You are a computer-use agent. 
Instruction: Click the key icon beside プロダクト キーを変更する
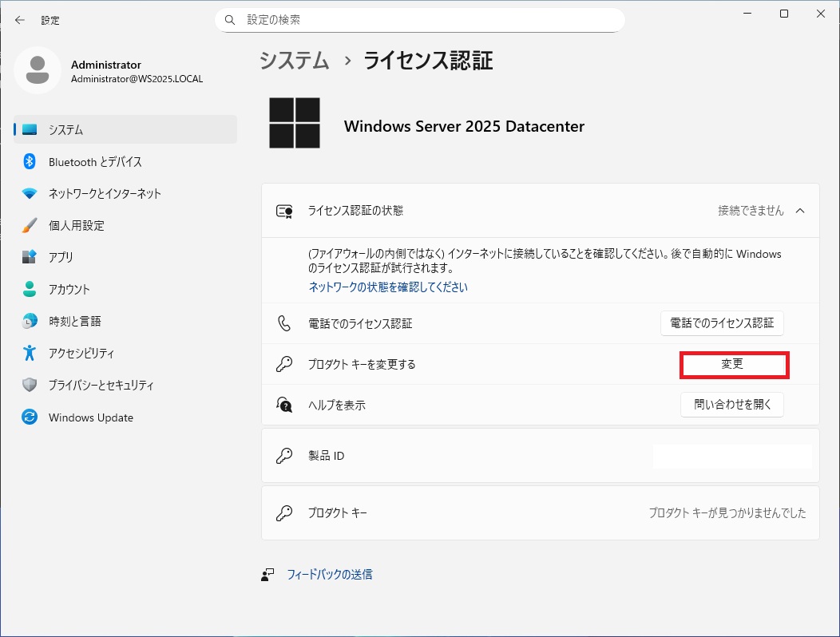(x=284, y=364)
